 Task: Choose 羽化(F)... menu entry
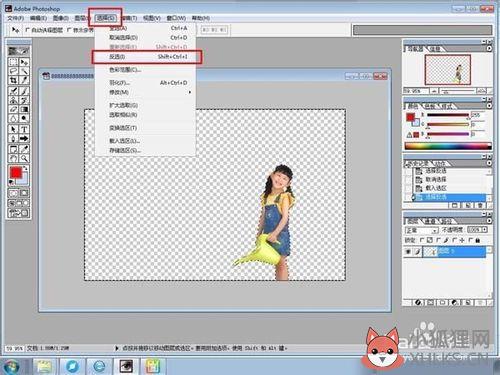[x=145, y=83]
